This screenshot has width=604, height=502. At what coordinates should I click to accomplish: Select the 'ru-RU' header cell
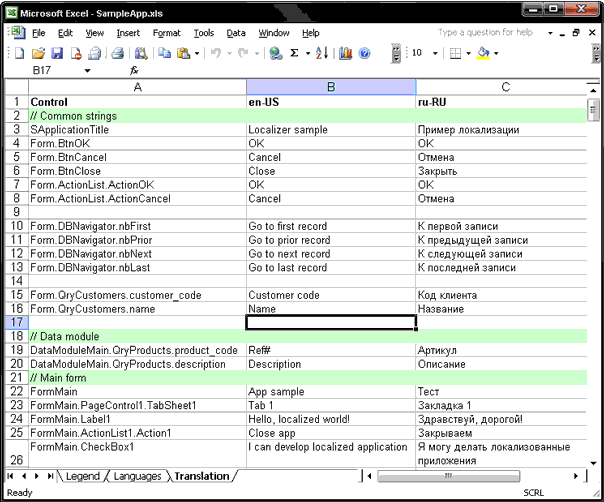point(502,102)
